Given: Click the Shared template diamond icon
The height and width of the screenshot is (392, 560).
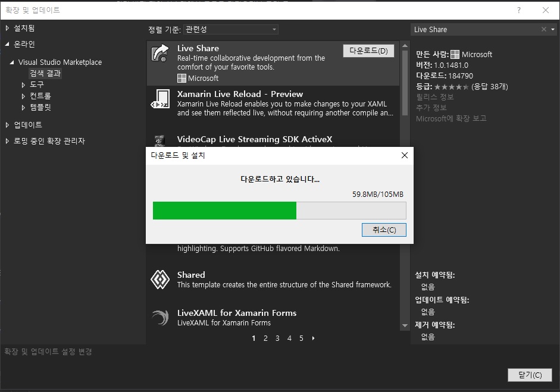Looking at the screenshot, I should [x=160, y=280].
